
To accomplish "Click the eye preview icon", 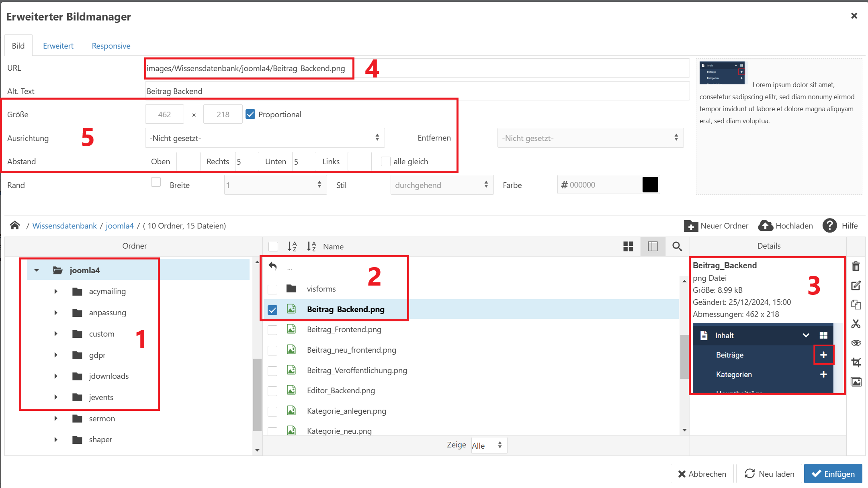I will coord(856,343).
